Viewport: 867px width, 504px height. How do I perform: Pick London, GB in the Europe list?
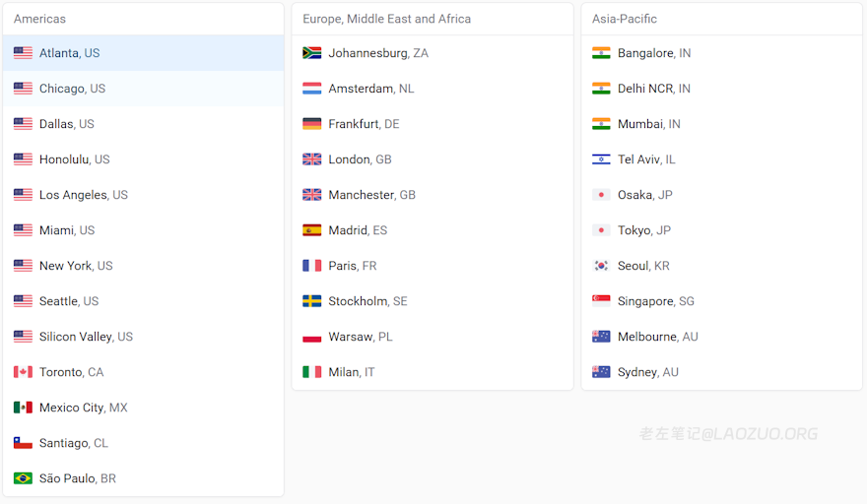(x=433, y=159)
